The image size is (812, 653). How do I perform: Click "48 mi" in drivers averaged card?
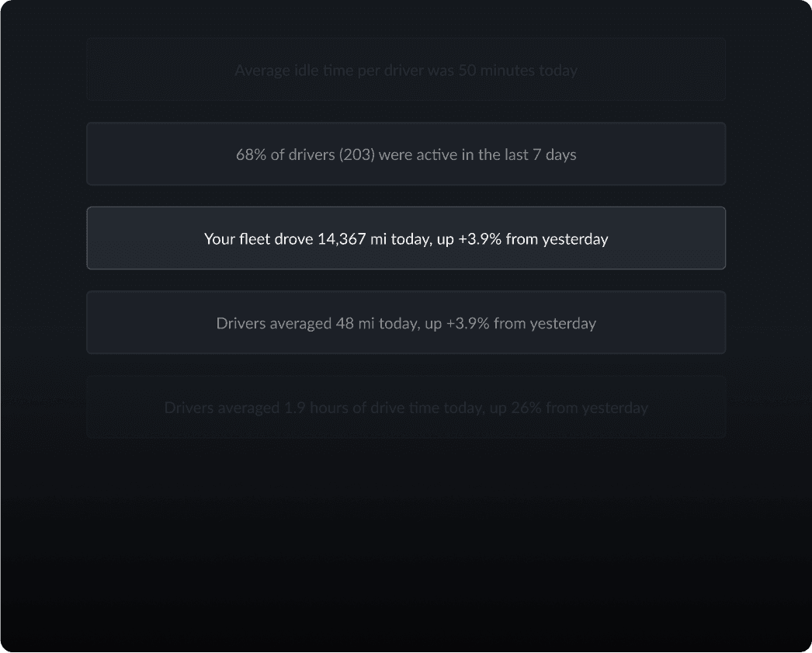tap(355, 323)
